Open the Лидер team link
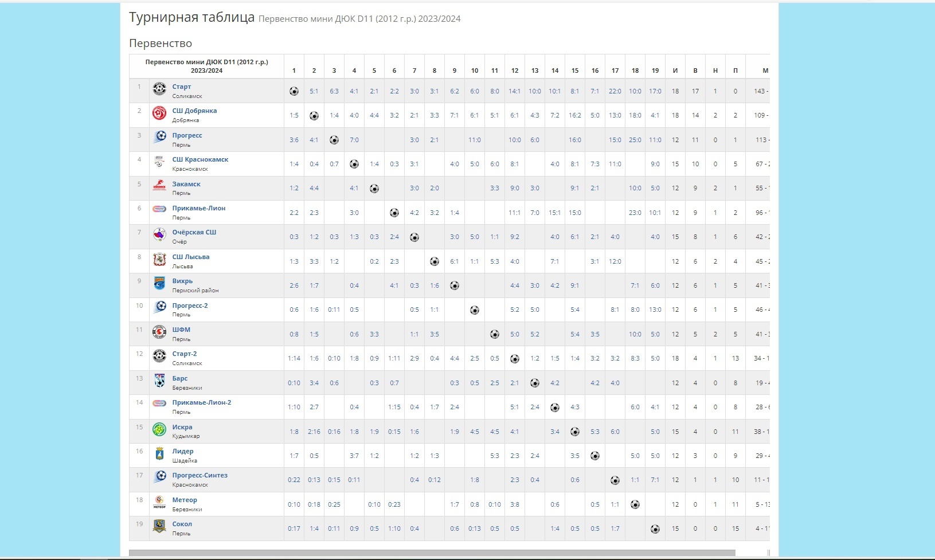 (183, 451)
